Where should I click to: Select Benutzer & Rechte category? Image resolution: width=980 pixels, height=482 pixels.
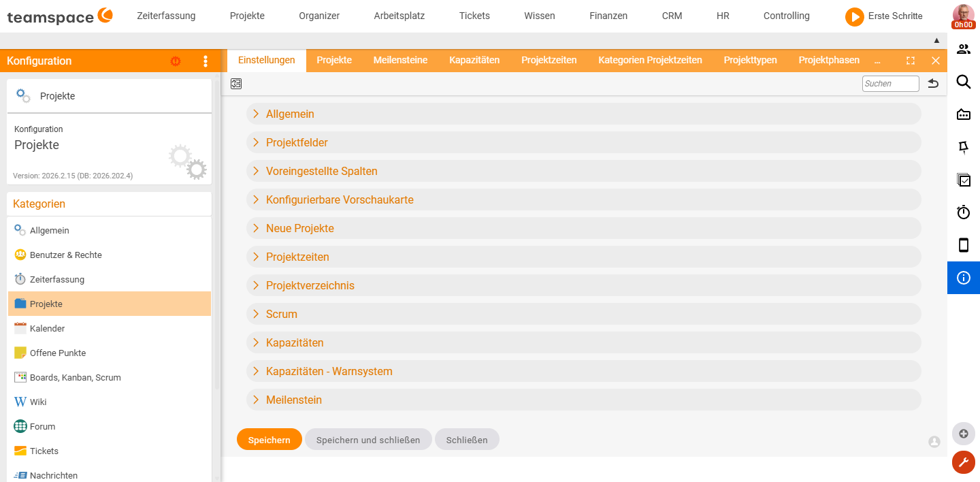pyautogui.click(x=110, y=255)
